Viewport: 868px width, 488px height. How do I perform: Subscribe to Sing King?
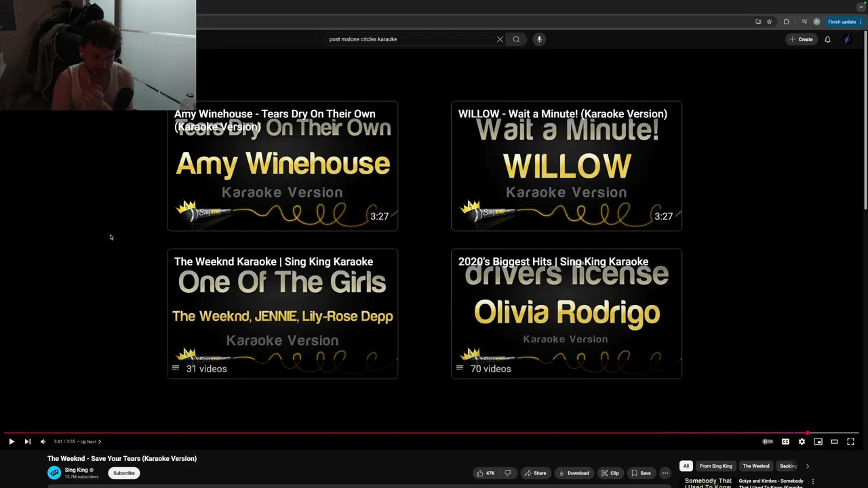pyautogui.click(x=124, y=473)
